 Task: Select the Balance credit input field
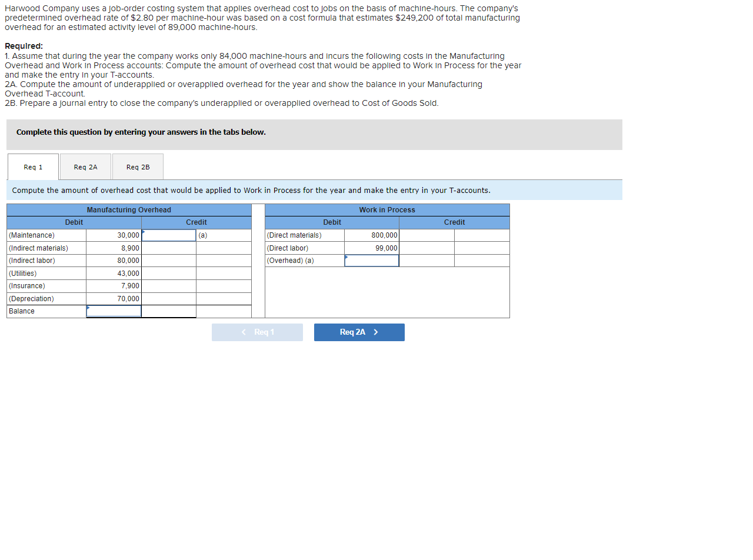tap(169, 311)
